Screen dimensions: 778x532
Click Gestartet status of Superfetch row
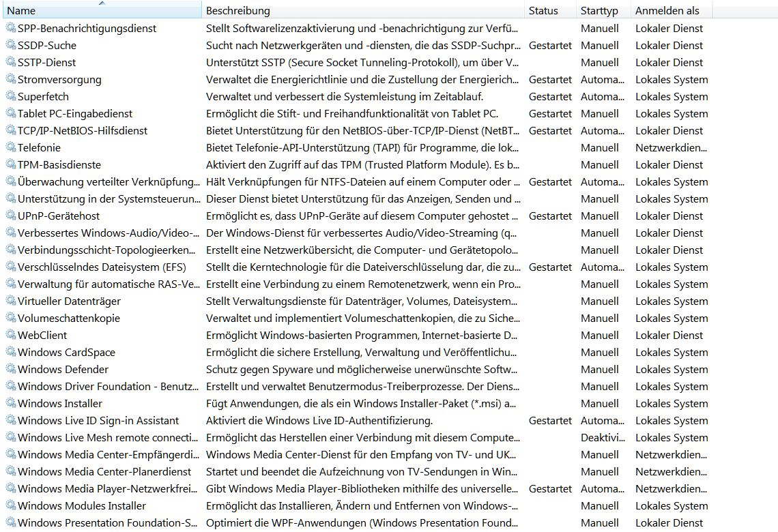pos(550,97)
